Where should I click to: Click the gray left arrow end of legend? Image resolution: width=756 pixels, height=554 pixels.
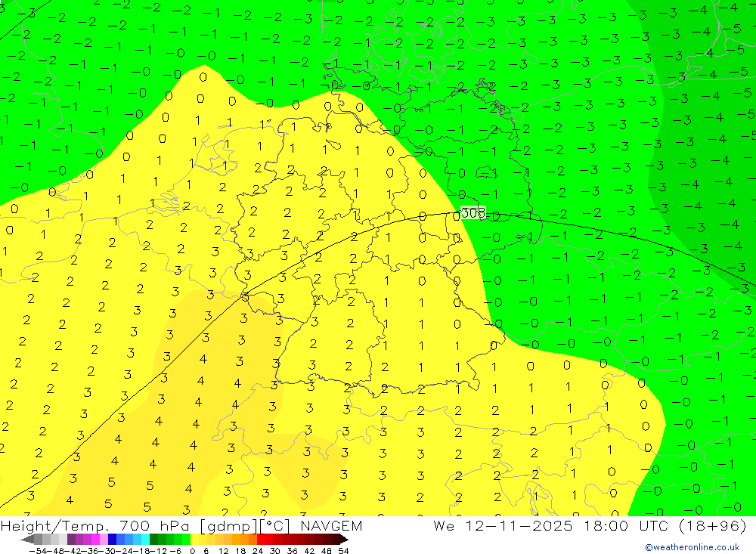point(27,540)
